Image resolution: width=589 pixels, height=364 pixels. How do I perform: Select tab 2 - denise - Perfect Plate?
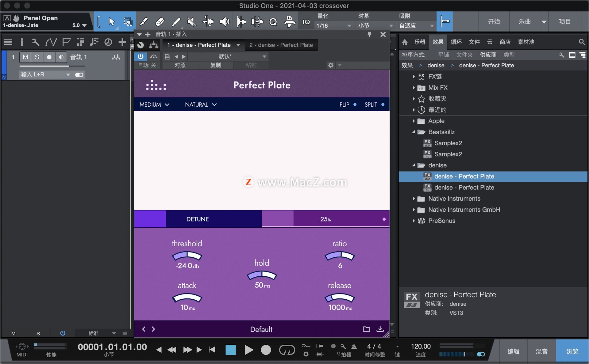281,45
